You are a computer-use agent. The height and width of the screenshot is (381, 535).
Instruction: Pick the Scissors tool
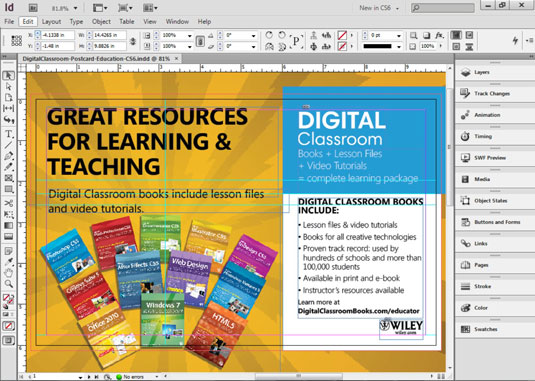click(x=9, y=203)
